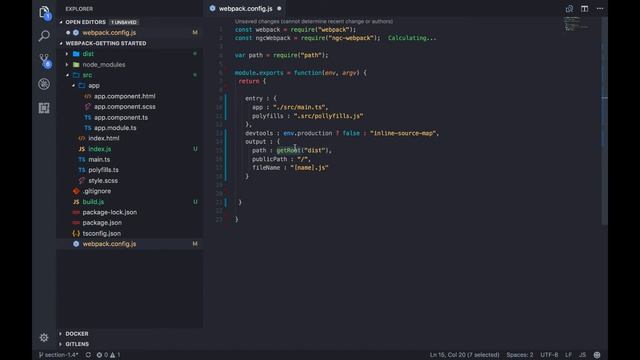This screenshot has height=360, width=640.
Task: Collapse the app folder
Action: [94, 86]
